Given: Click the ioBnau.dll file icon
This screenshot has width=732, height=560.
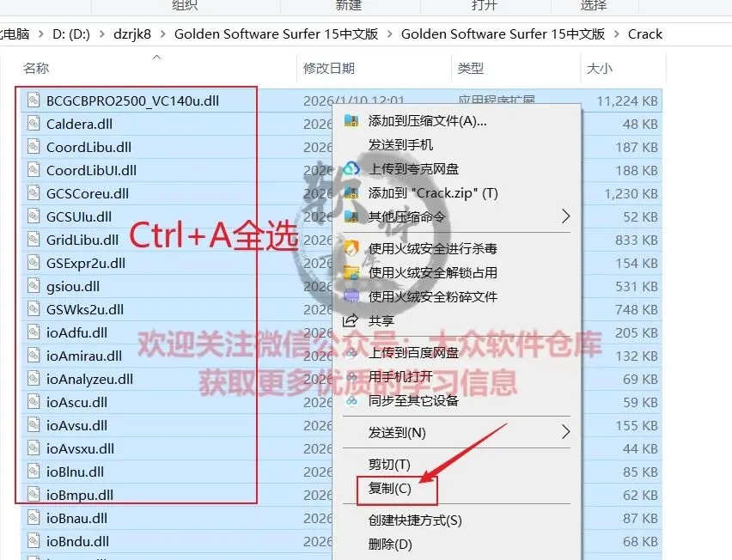Looking at the screenshot, I should pyautogui.click(x=34, y=518).
